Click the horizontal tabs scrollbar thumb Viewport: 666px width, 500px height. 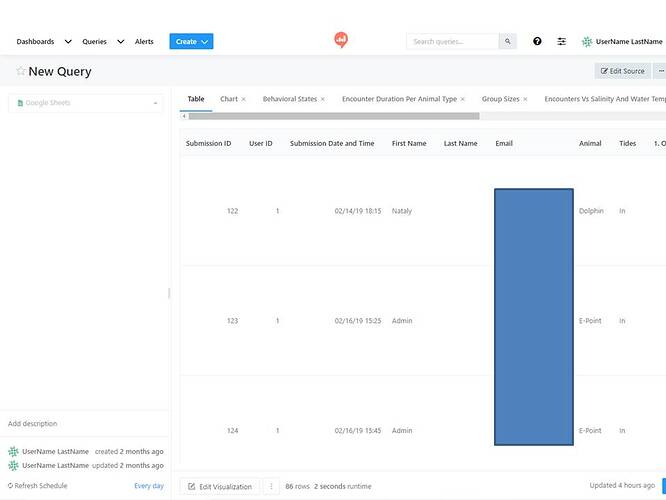[x=334, y=116]
